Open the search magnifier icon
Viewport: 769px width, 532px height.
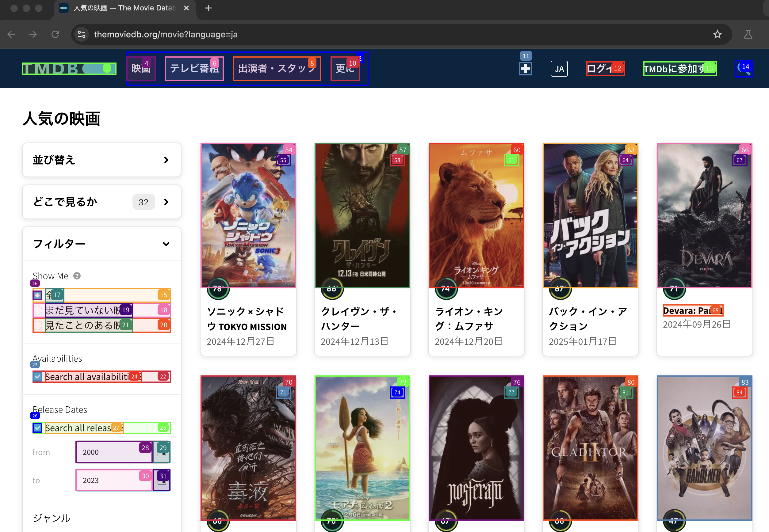pyautogui.click(x=744, y=69)
